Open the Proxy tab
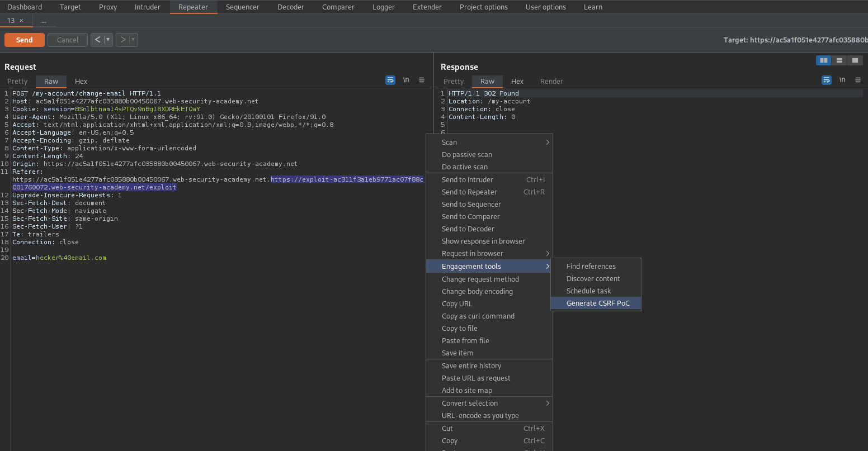Viewport: 868px width, 451px height. click(108, 7)
